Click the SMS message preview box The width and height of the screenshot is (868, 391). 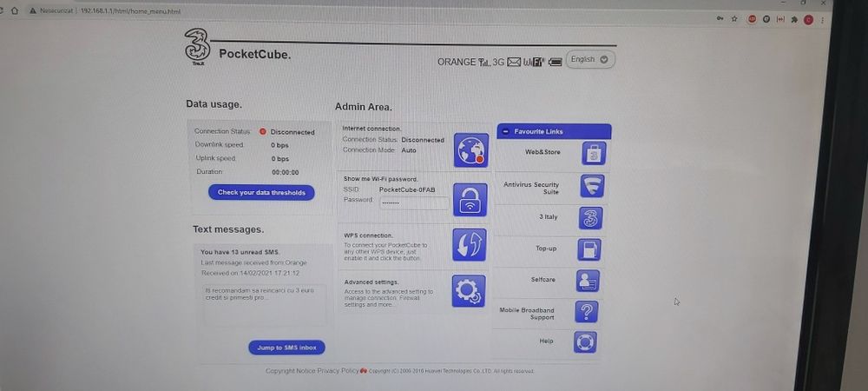click(x=264, y=305)
